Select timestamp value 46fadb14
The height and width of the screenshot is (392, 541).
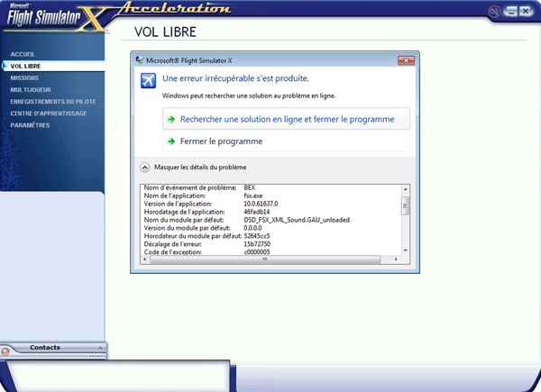point(256,212)
